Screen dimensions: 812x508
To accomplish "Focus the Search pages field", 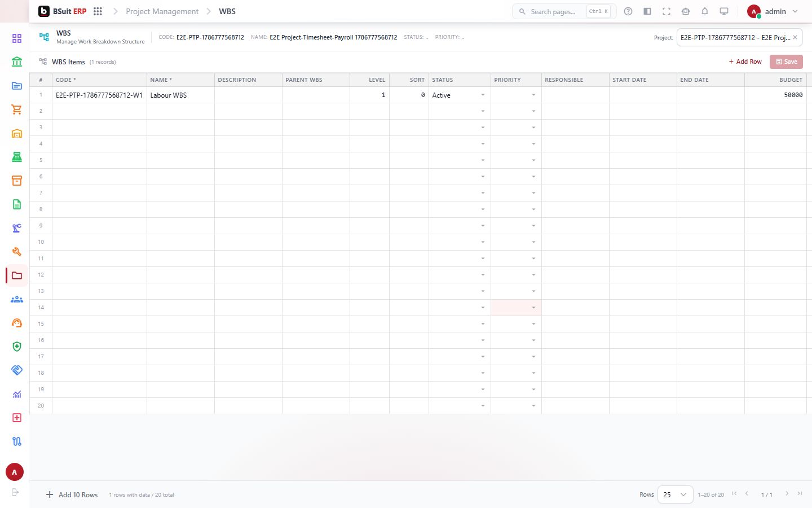I will coord(564,11).
